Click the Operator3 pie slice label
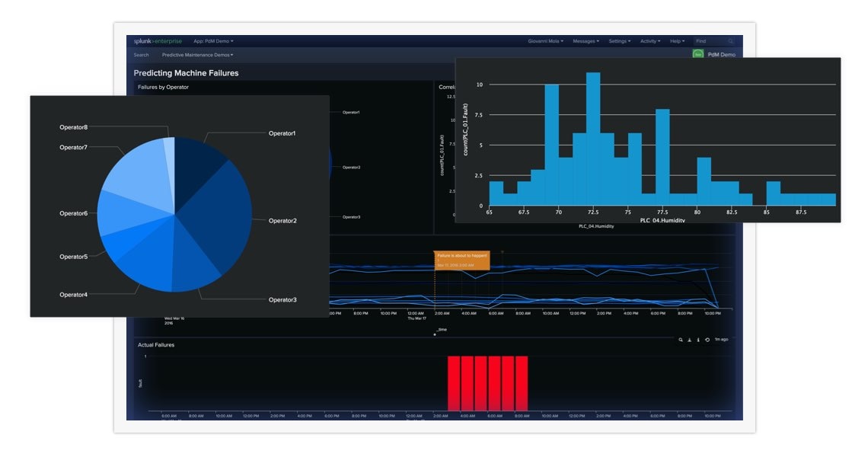This screenshot has height=457, width=868. point(282,300)
